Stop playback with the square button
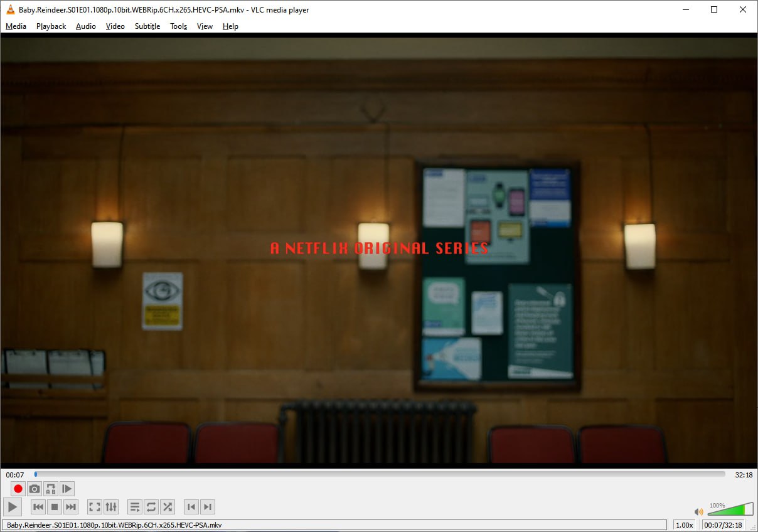Image resolution: width=758 pixels, height=532 pixels. (x=55, y=507)
